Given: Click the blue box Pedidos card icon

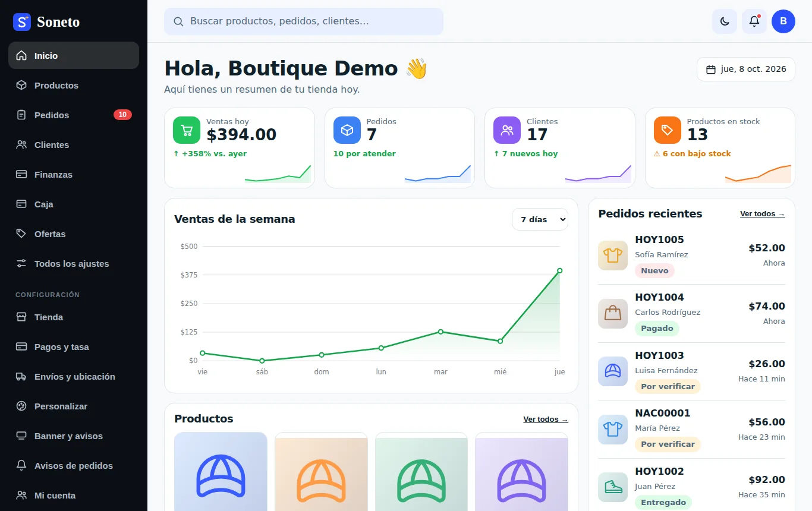Looking at the screenshot, I should (x=347, y=130).
